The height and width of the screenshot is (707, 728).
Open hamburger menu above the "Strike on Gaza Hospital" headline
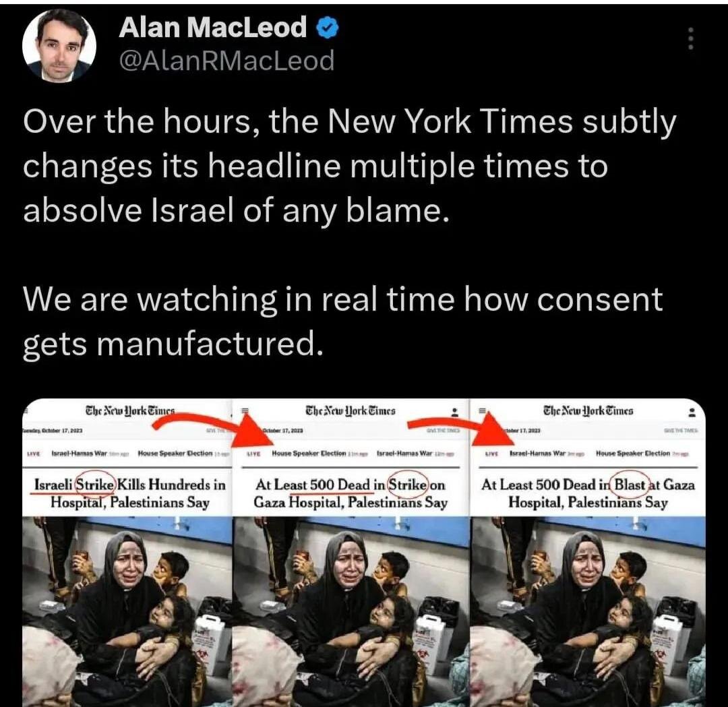point(245,411)
